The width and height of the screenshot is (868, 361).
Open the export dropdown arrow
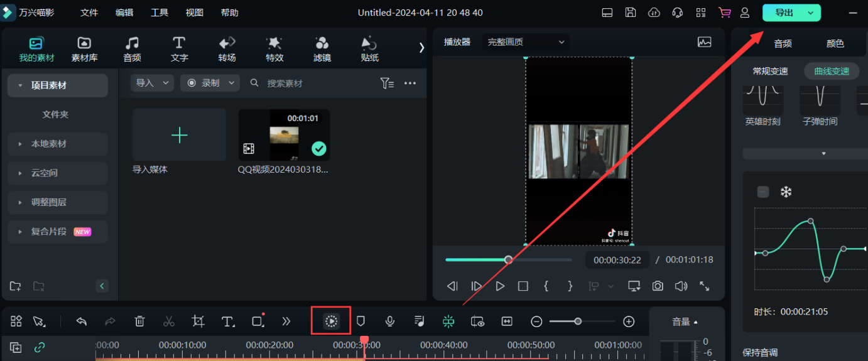click(811, 13)
